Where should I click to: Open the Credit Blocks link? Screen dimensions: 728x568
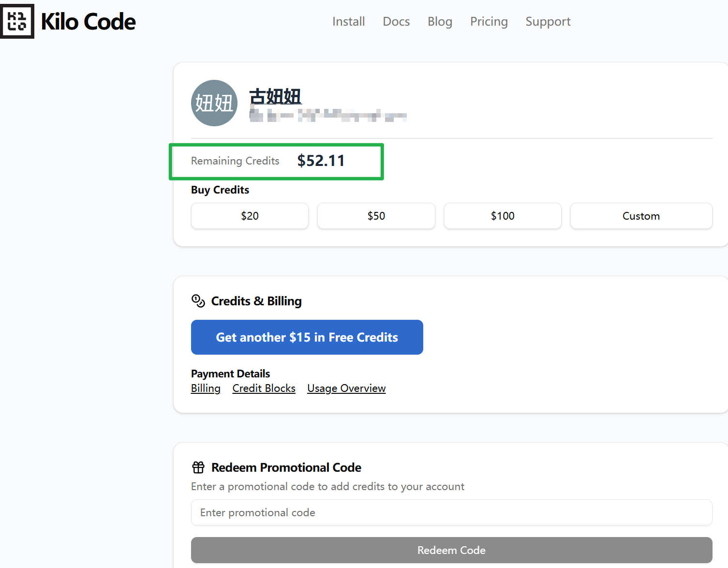[264, 388]
